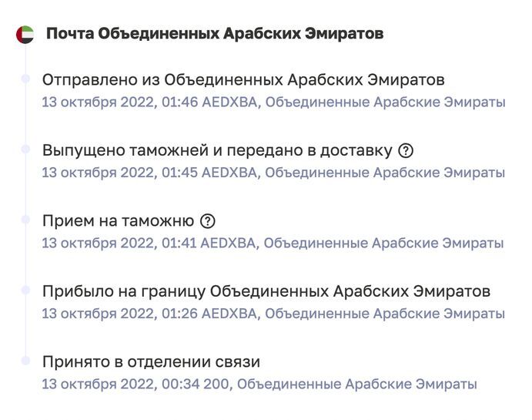Open status 'Отправлено из Объединенных Арабских Эмиратов'
This screenshot has height=420, width=532.
tap(243, 80)
